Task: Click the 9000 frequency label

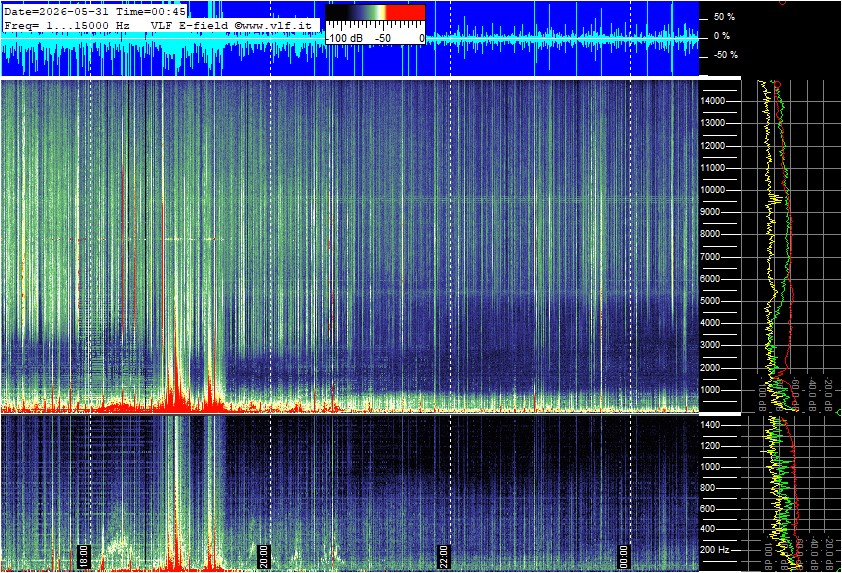Action: pos(710,212)
